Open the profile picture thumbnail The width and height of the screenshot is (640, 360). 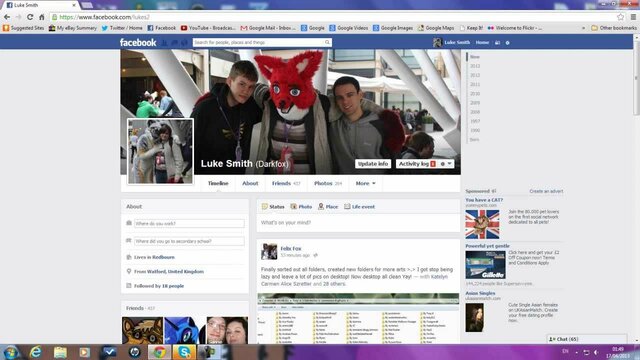click(160, 151)
